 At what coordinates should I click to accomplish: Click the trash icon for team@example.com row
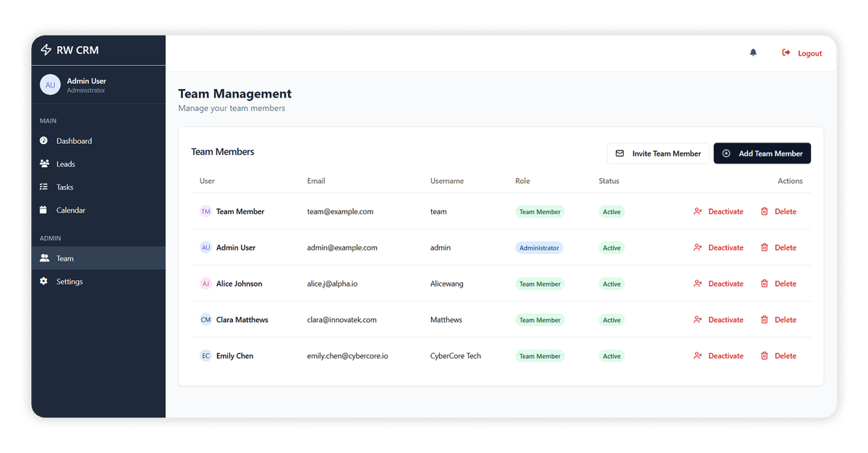(765, 211)
